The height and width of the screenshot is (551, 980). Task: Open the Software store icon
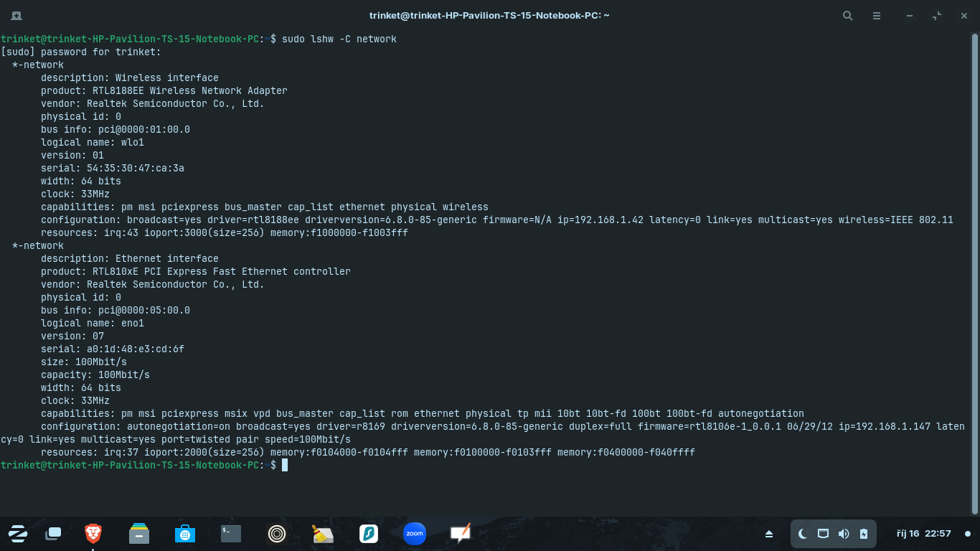pos(184,533)
